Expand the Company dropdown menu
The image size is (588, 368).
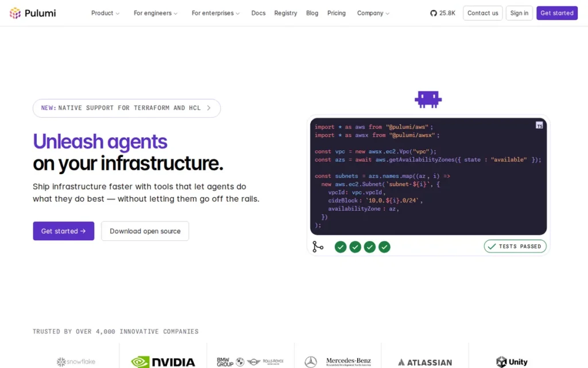point(373,13)
